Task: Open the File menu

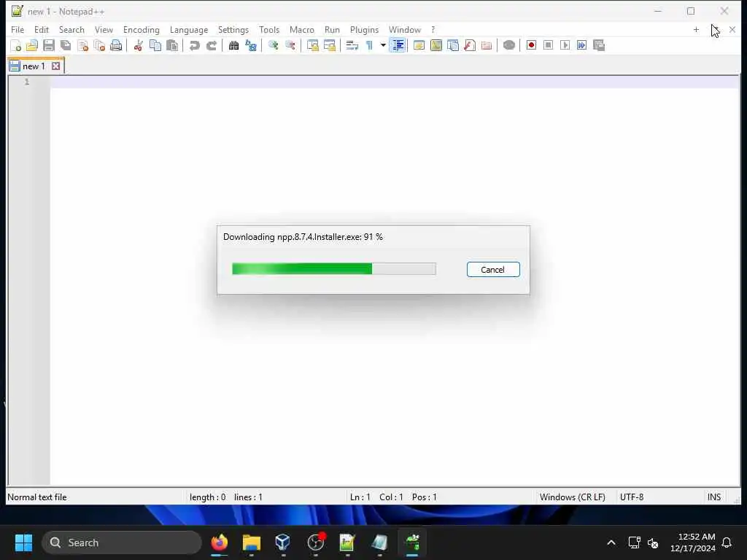Action: point(18,29)
